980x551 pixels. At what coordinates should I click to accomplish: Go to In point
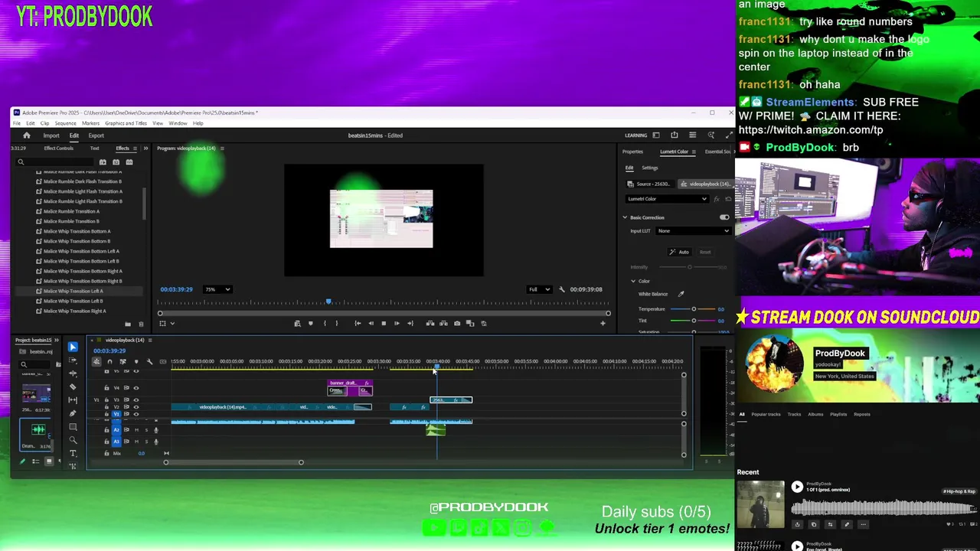coord(358,323)
